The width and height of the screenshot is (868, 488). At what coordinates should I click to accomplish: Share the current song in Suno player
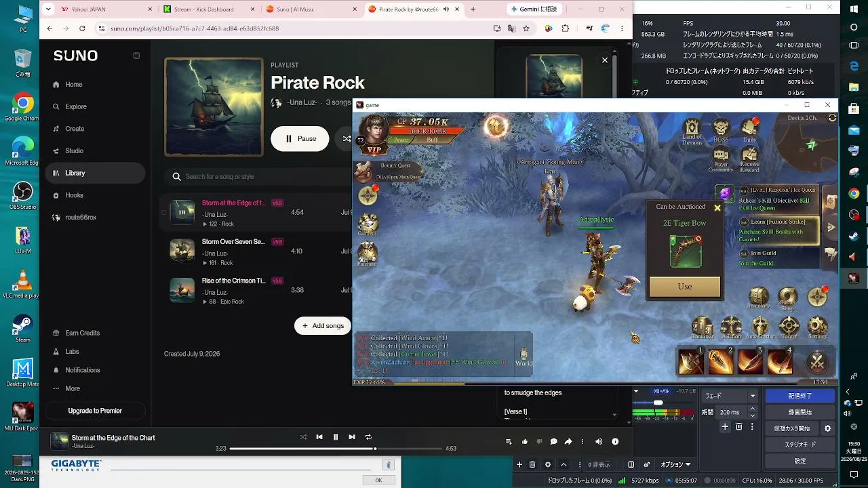click(568, 442)
